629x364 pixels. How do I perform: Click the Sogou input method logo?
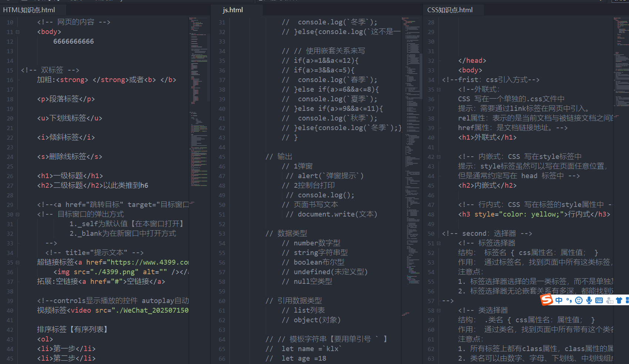coord(546,300)
